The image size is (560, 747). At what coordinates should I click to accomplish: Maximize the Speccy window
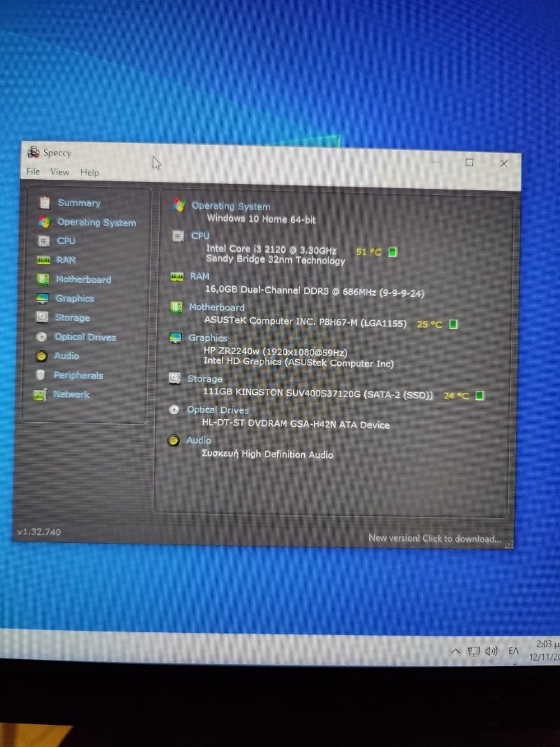tap(469, 163)
